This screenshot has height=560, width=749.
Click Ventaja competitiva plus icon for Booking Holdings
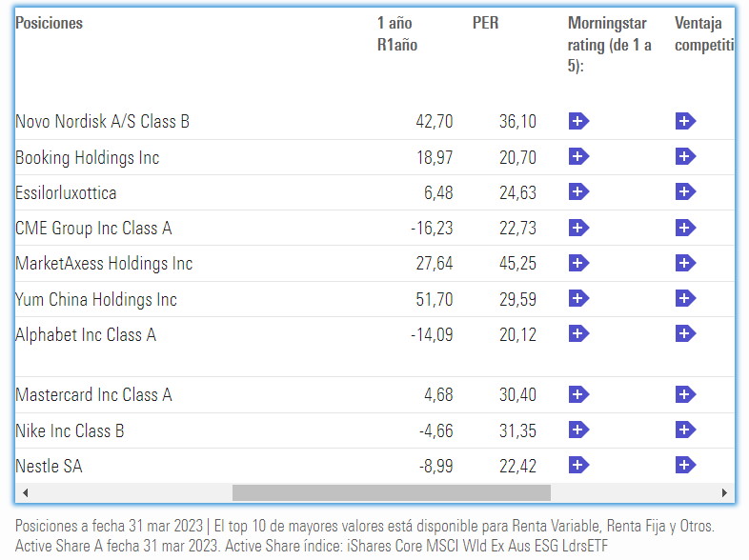tap(685, 156)
